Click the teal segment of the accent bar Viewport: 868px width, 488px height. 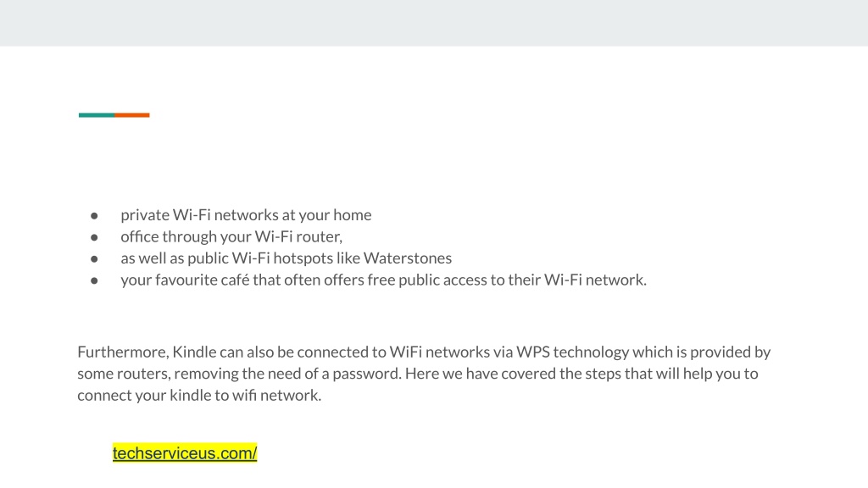[x=97, y=115]
